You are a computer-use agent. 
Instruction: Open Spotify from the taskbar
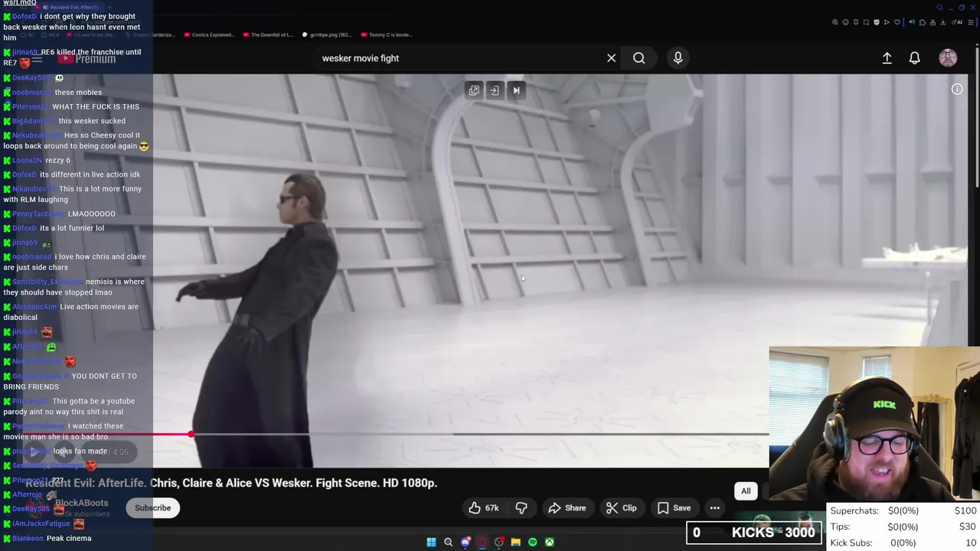[x=532, y=543]
